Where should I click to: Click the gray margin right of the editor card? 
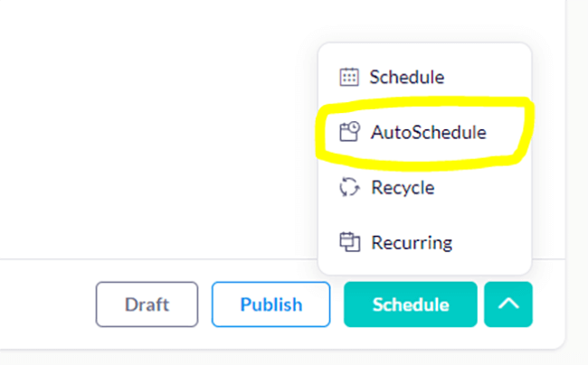pyautogui.click(x=577, y=181)
